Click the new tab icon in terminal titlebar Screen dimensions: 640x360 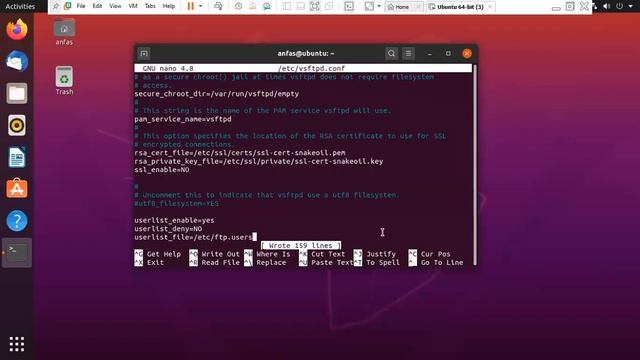coord(144,53)
